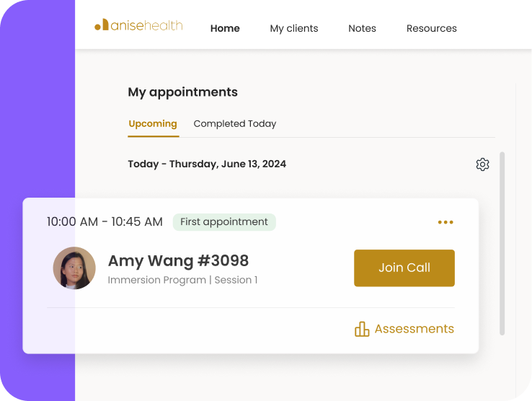Click the Assessments bar chart icon

pos(362,329)
